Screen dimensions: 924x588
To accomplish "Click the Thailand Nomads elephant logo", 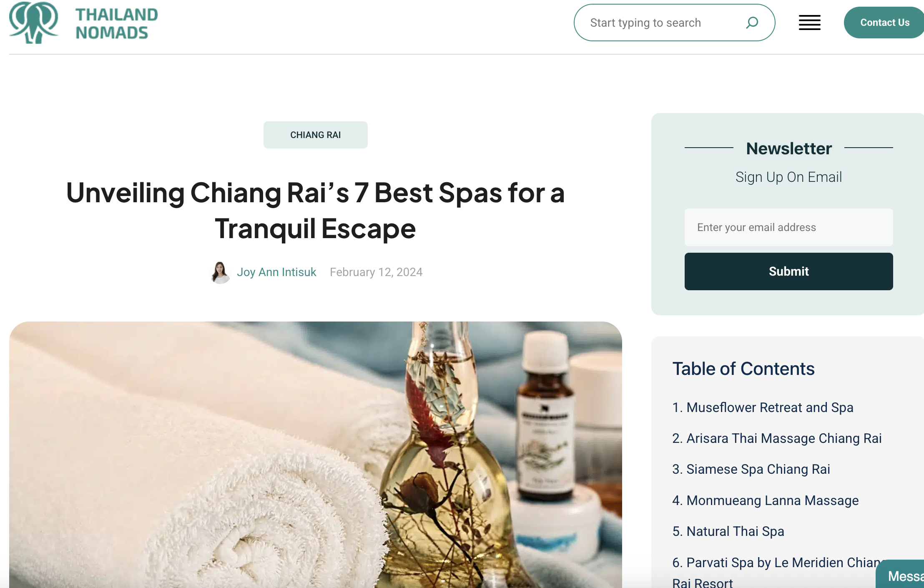I will 34,23.
